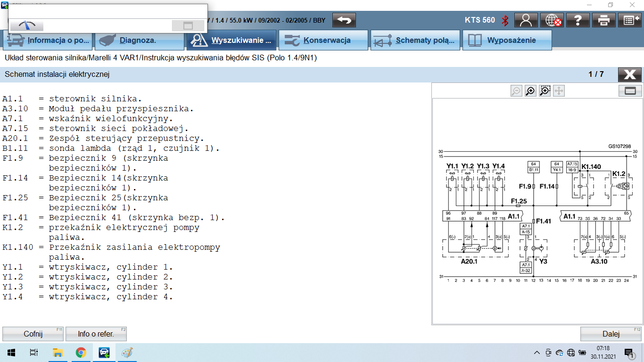Open the list menu icon beside the printer
The image size is (644, 362).
[x=629, y=20]
